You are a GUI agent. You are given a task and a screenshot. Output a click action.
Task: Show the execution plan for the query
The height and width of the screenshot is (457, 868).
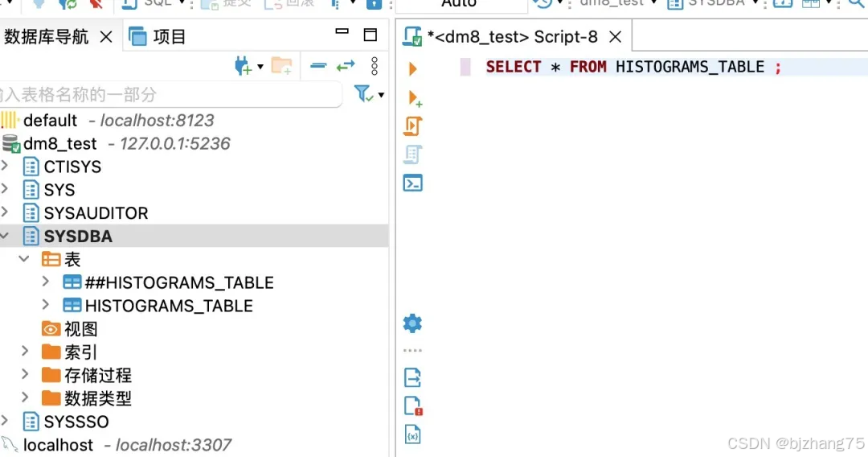coord(413,154)
